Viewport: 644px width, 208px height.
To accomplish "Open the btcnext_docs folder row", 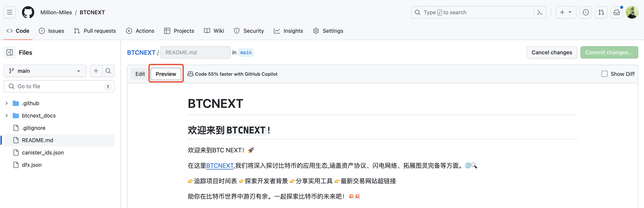I will (x=59, y=116).
